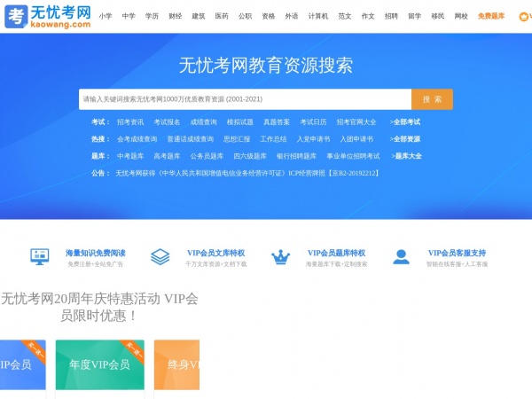The image size is (532, 399).
Task: Open the 中学 navigation item
Action: [x=129, y=16]
